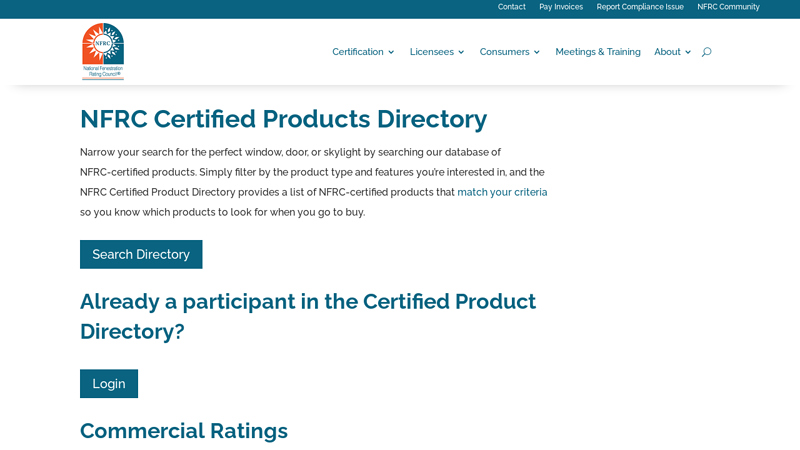Click the NFRC logo in the header

tap(103, 52)
